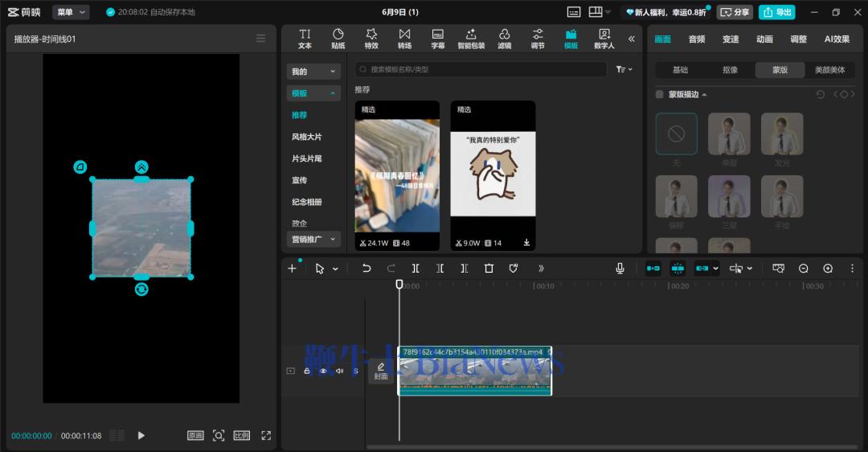Enable the 蒙版描边 checkbox
868x452 pixels.
coord(659,95)
